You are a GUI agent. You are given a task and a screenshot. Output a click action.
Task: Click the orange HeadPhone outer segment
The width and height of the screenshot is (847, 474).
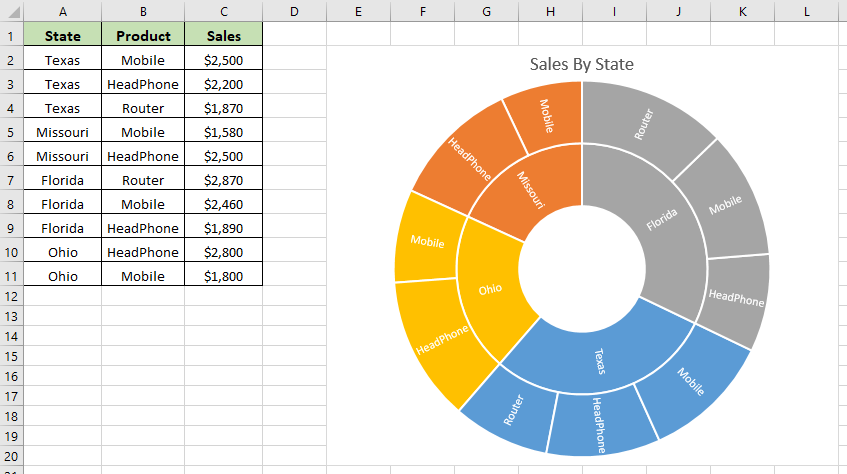tap(467, 159)
